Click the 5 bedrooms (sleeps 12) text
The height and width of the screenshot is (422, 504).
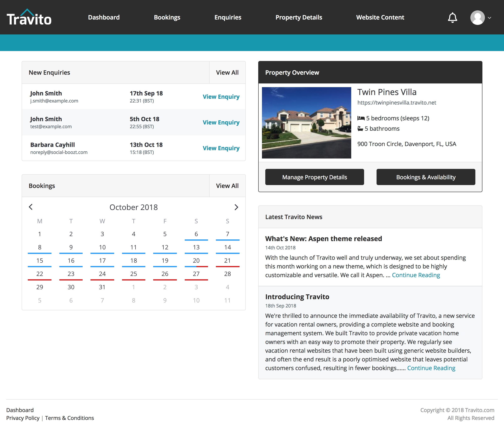tap(398, 118)
